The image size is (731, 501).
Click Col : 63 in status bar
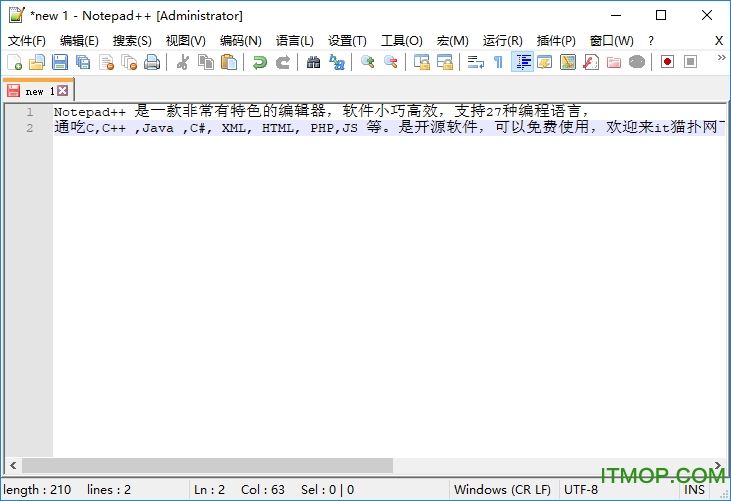pyautogui.click(x=262, y=490)
